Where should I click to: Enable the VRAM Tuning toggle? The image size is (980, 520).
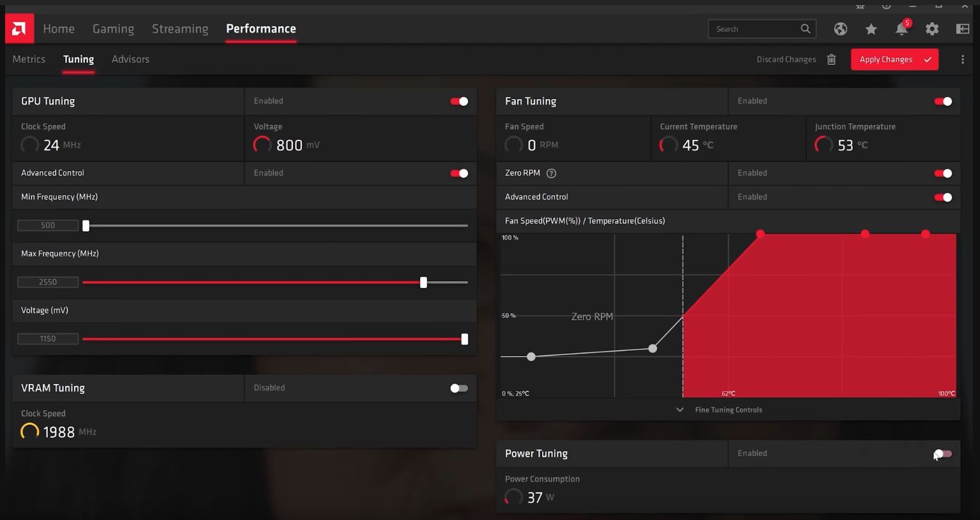[x=459, y=388]
